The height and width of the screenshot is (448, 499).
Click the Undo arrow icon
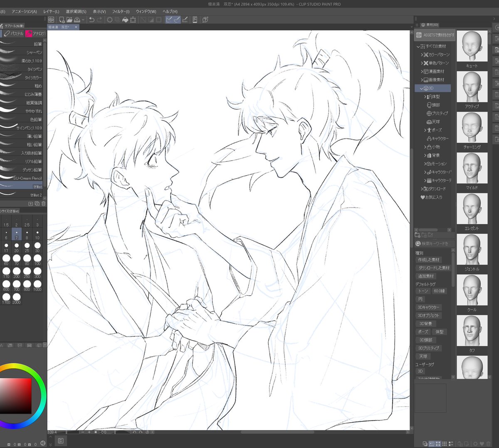pyautogui.click(x=91, y=20)
